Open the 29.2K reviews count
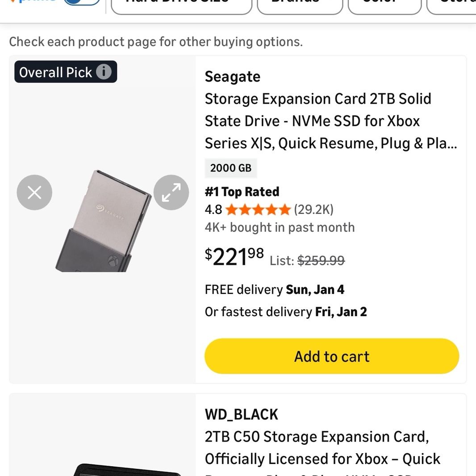 [313, 209]
